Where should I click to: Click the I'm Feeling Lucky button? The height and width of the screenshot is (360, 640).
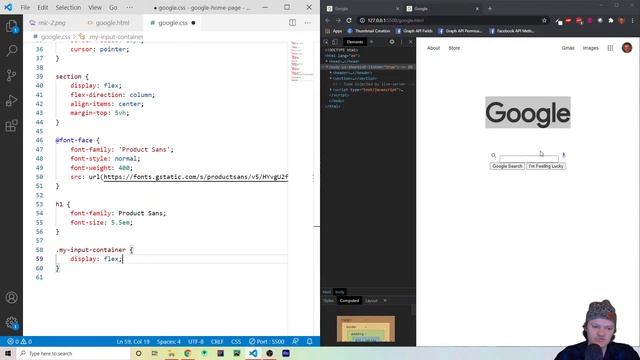[x=546, y=166]
